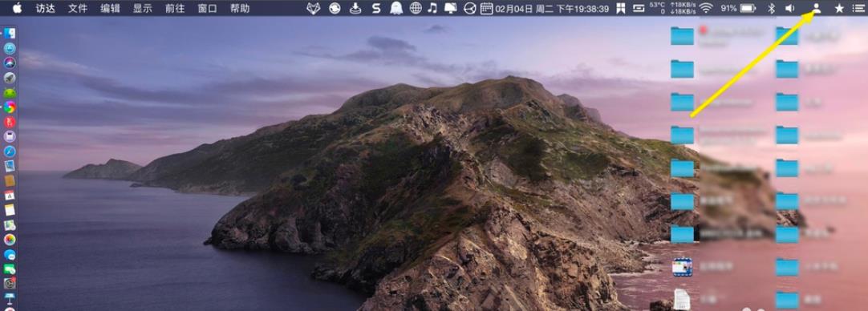
Task: Open the Apple menu
Action: pos(17,8)
